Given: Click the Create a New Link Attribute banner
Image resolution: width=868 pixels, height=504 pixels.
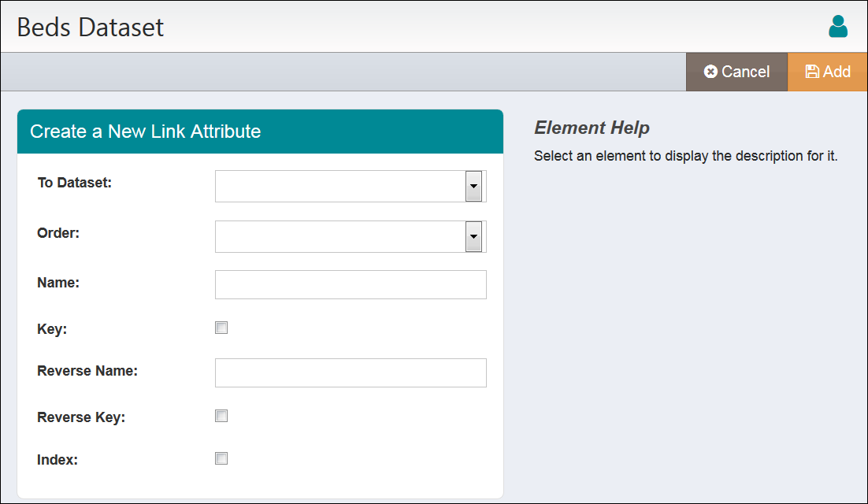Looking at the screenshot, I should [x=260, y=132].
